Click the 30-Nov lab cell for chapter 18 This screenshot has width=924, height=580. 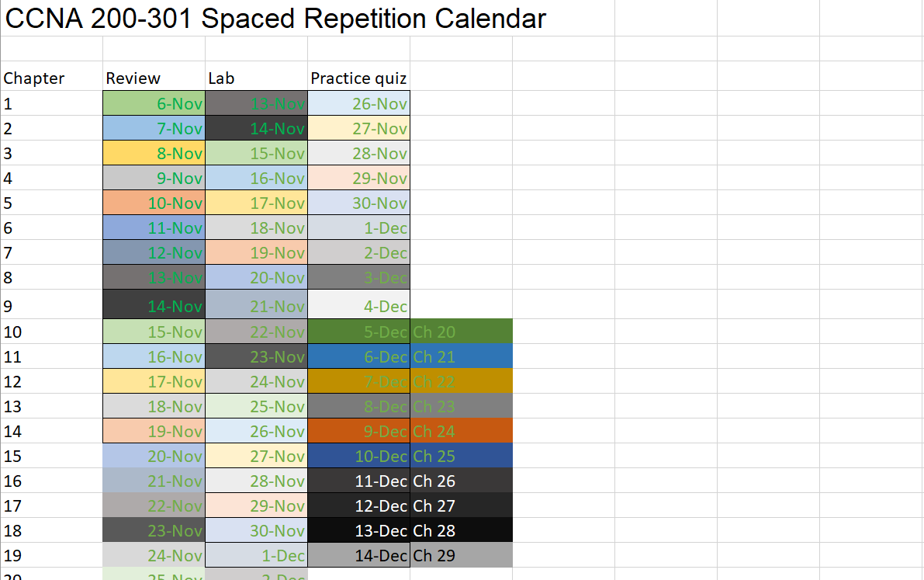click(x=256, y=530)
